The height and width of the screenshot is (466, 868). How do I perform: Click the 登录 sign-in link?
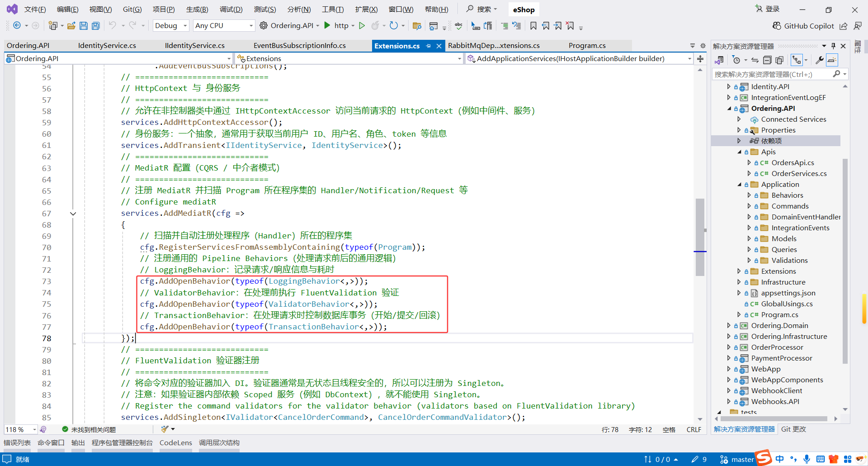(x=771, y=9)
